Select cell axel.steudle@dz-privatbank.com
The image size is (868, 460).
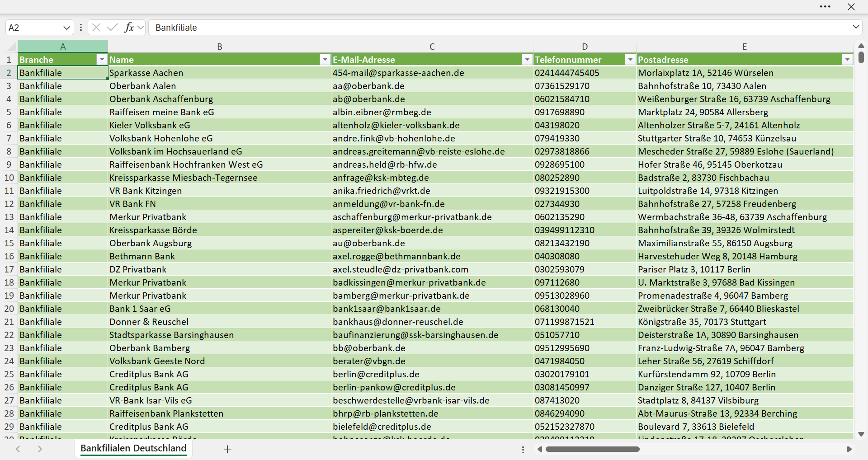click(432, 269)
